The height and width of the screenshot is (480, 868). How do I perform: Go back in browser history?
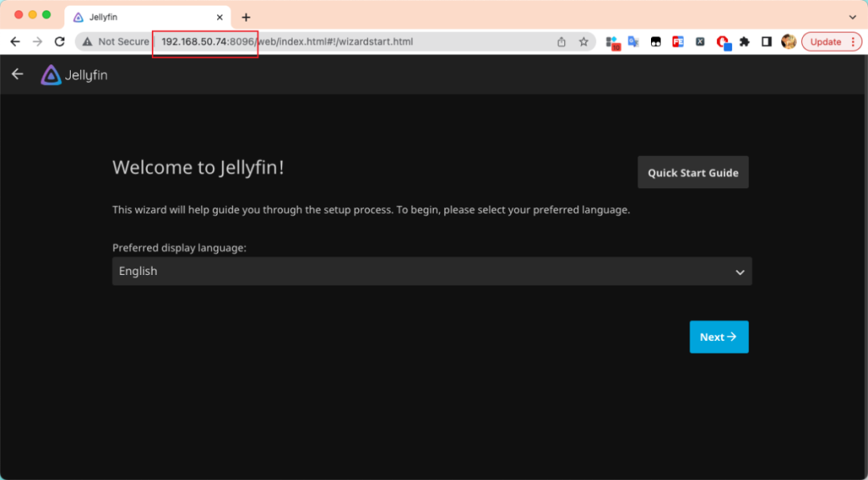click(x=15, y=42)
